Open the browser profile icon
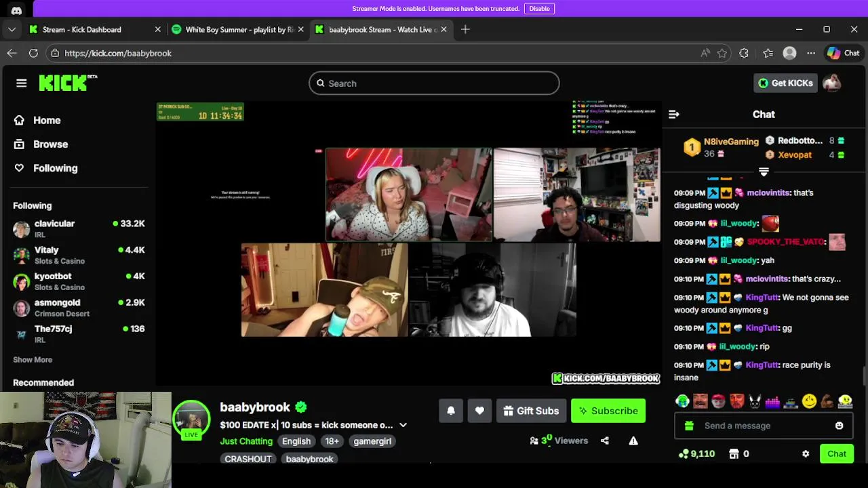The image size is (868, 488). [789, 53]
